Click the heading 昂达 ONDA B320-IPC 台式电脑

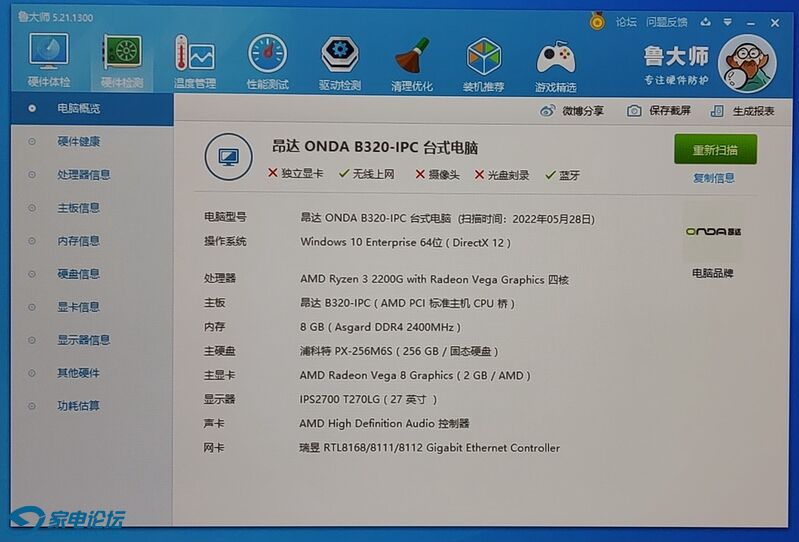tap(375, 147)
